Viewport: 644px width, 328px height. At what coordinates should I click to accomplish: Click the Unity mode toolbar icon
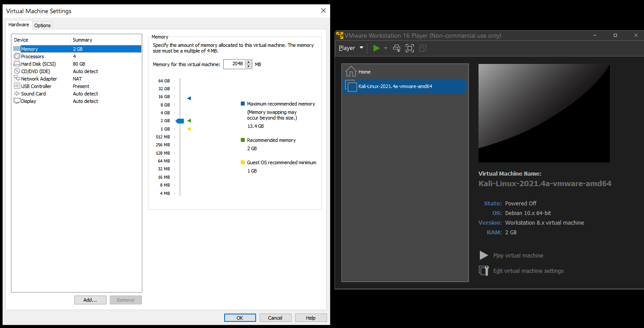coord(422,48)
